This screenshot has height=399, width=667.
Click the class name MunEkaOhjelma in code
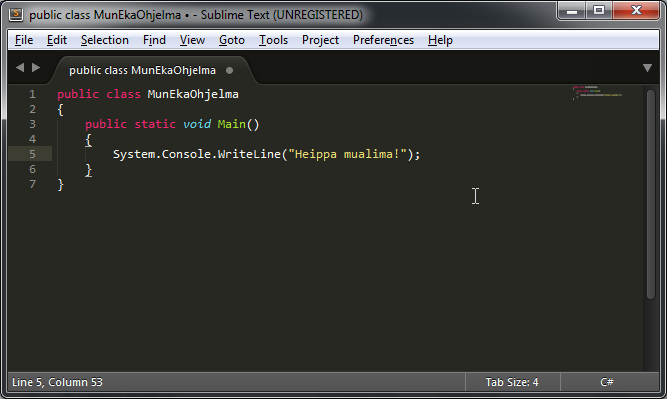coord(193,94)
